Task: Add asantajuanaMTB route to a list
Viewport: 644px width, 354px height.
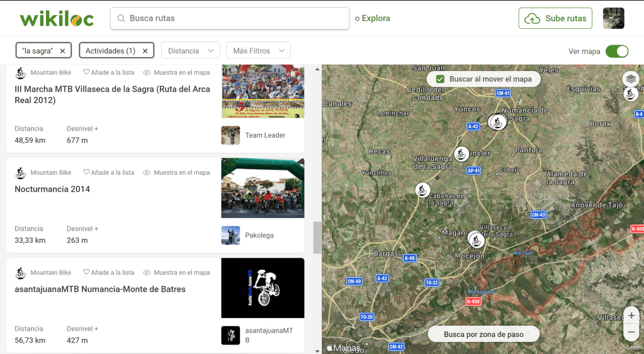Action: click(x=108, y=273)
